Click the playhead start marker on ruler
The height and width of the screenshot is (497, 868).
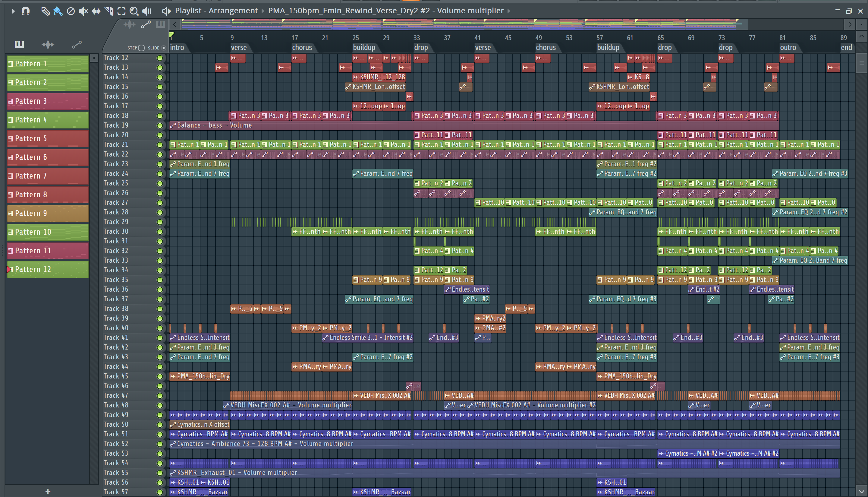click(171, 35)
